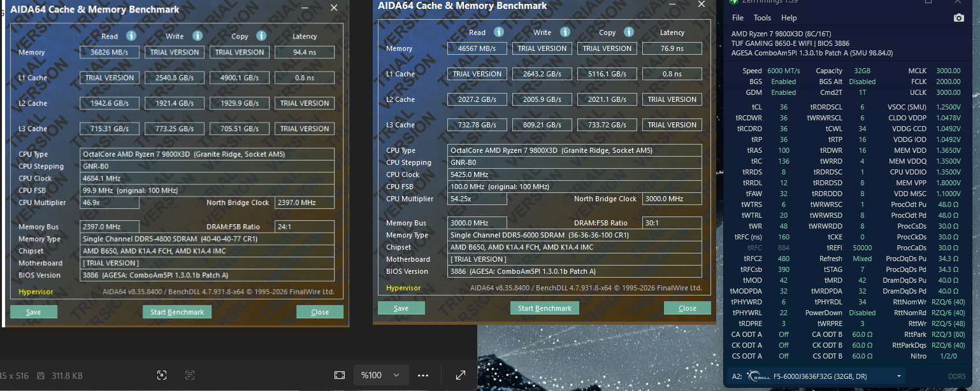Image resolution: width=980 pixels, height=391 pixels.
Task: Click the 4684.1 MHz CPU Clock field
Action: [x=207, y=178]
